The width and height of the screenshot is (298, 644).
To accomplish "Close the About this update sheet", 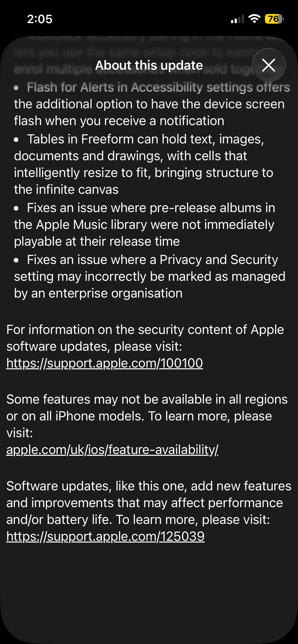I will tap(269, 65).
